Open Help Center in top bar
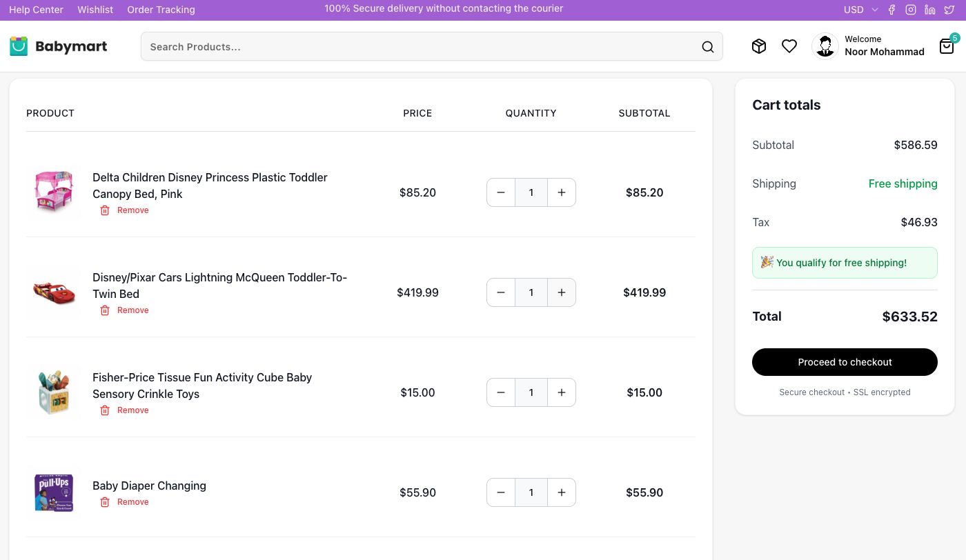Screen dimensions: 966x560 click(x=36, y=10)
